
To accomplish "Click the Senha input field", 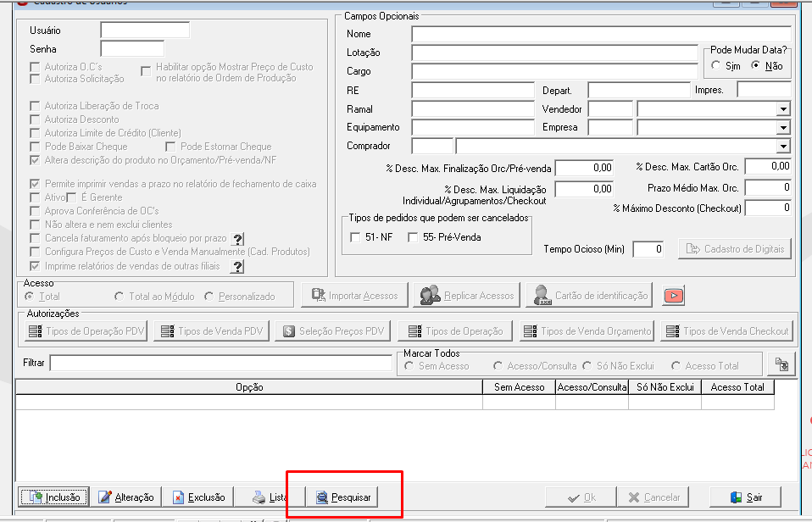I will pyautogui.click(x=132, y=48).
